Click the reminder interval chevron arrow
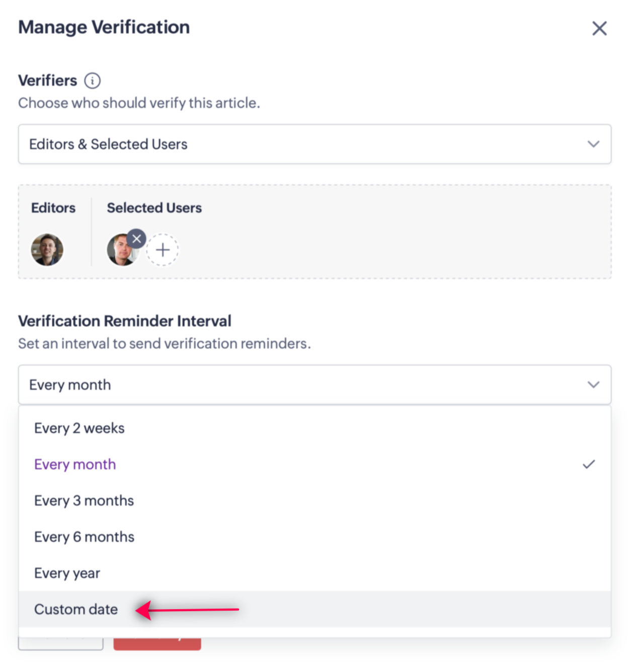629x672 pixels. coord(593,385)
